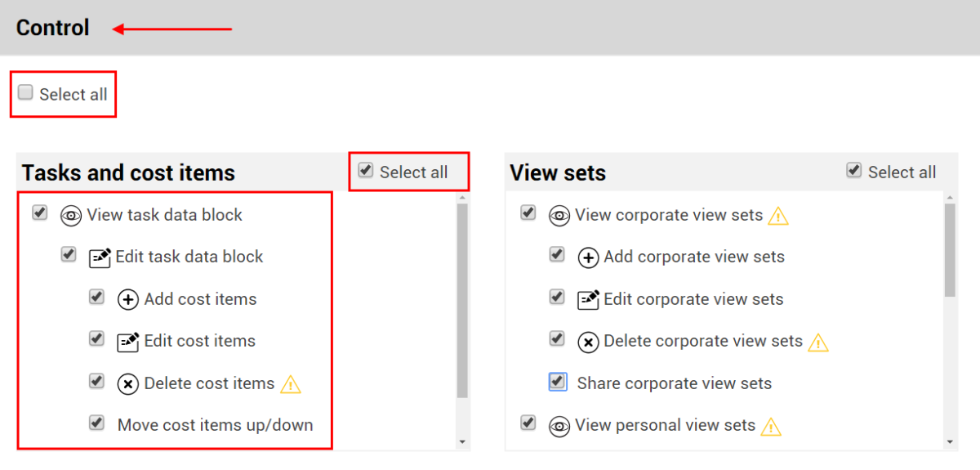Click X icon beside Delete corporate view sets
Screen dimensions: 980x470
[588, 342]
